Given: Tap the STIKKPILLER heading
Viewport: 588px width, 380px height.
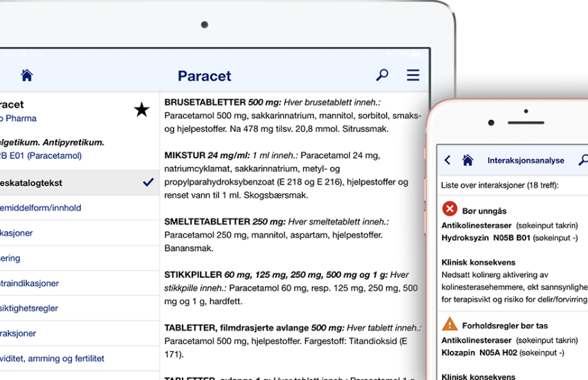Looking at the screenshot, I should [276, 275].
